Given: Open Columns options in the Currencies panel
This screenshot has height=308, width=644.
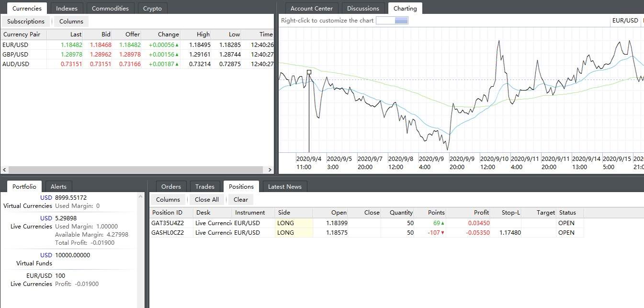Looking at the screenshot, I should point(71,21).
